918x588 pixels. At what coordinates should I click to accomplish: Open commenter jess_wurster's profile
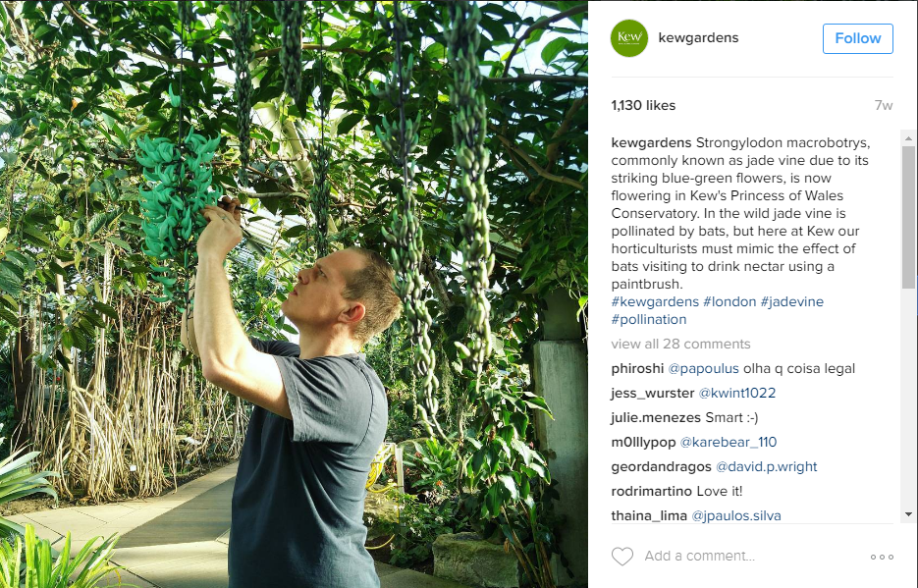point(652,394)
